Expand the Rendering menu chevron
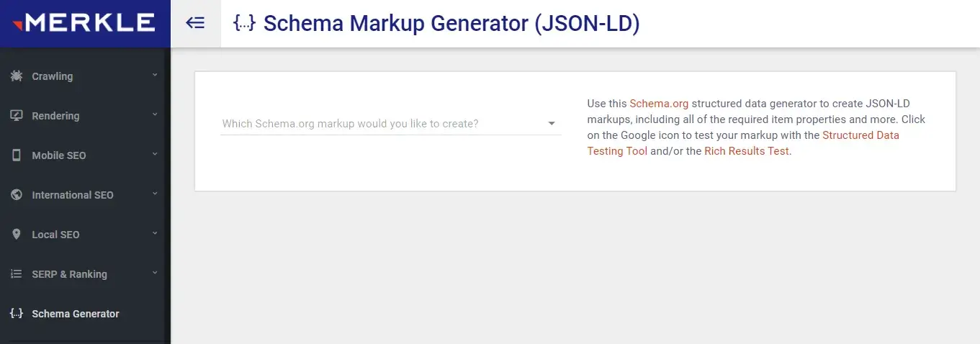 [x=155, y=114]
